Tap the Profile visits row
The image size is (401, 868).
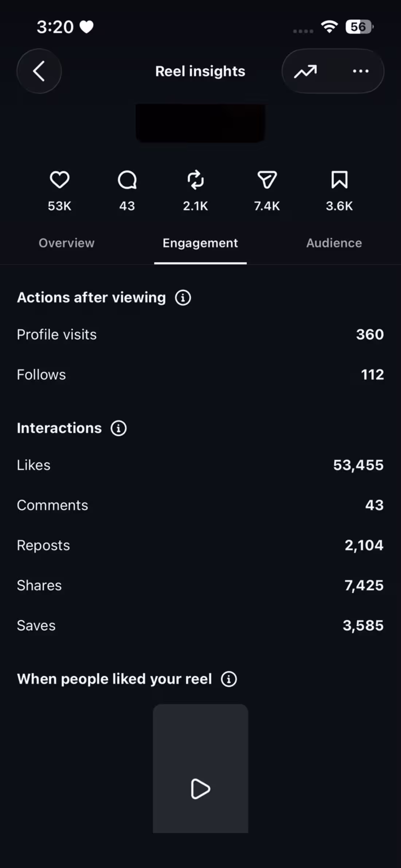click(200, 335)
